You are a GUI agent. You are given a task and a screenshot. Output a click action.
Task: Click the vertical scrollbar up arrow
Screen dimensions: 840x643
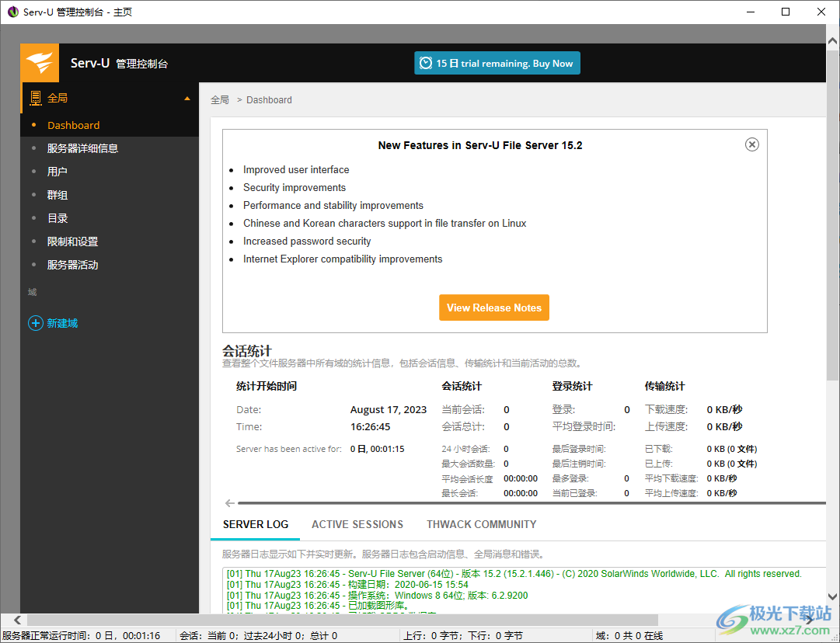[832, 40]
